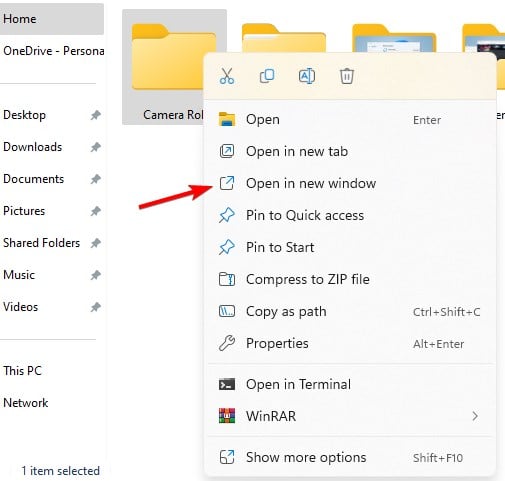
Task: Select the Camera Roll folder thumbnail
Action: (x=167, y=57)
